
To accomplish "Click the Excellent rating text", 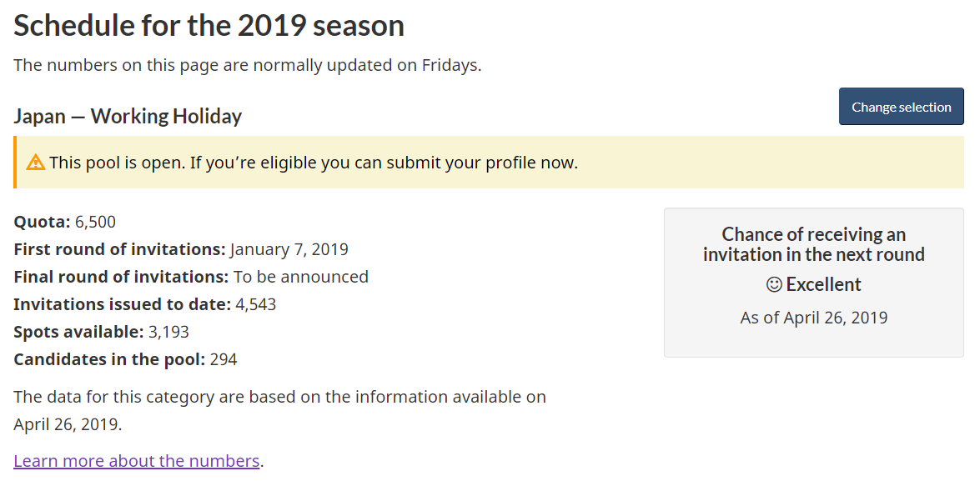I will 823,285.
